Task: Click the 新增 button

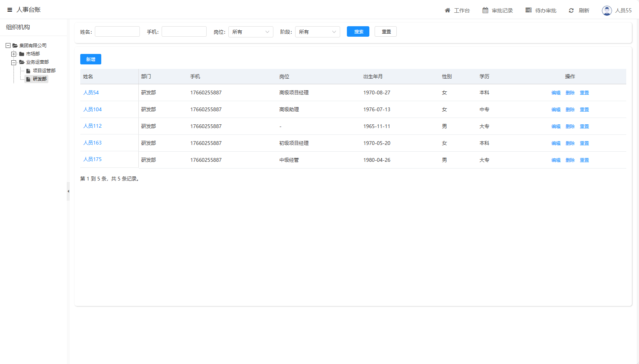Action: click(90, 59)
